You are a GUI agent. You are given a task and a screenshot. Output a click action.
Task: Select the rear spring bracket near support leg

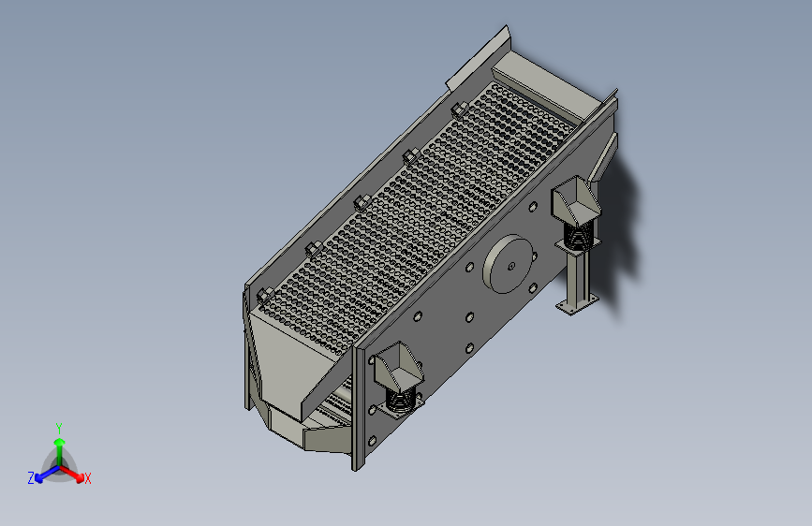(576, 200)
